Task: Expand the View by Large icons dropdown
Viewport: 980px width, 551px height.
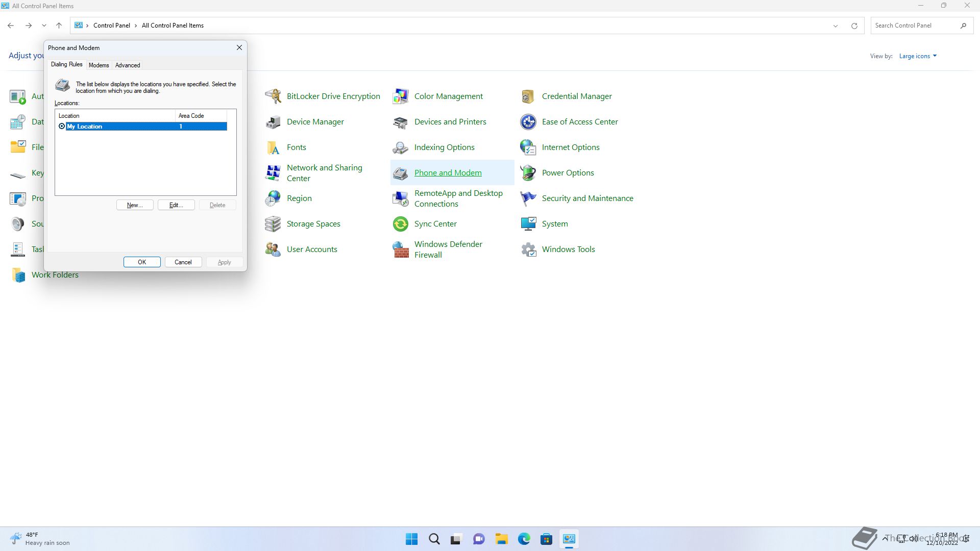Action: coord(918,56)
